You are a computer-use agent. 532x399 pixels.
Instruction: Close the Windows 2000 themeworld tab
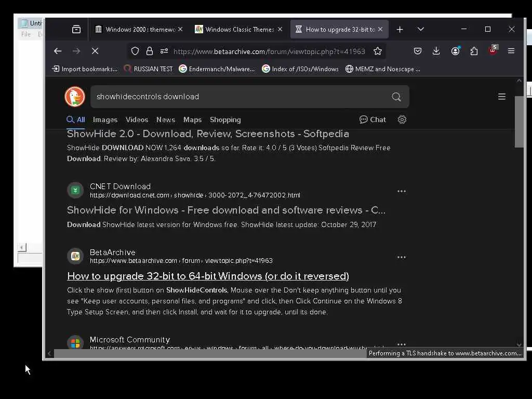(x=180, y=30)
